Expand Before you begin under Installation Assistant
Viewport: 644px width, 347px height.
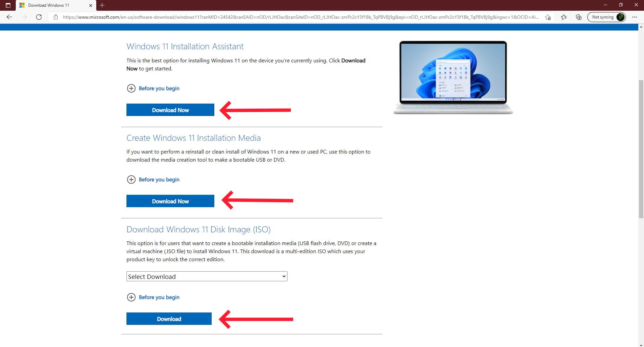click(x=153, y=88)
